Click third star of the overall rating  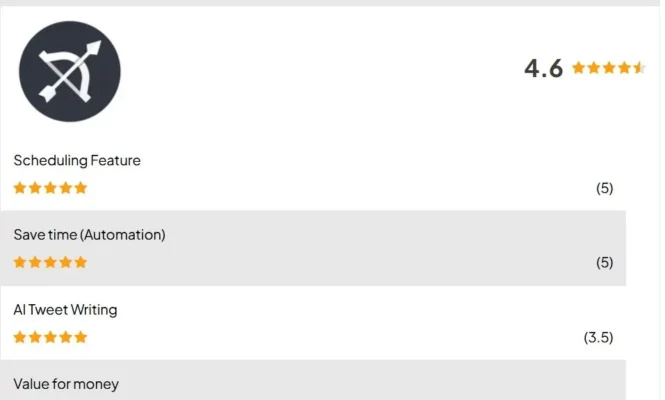[609, 68]
